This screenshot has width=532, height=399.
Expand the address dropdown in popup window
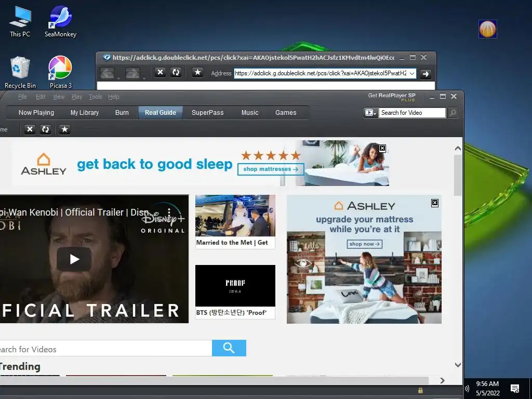point(412,74)
